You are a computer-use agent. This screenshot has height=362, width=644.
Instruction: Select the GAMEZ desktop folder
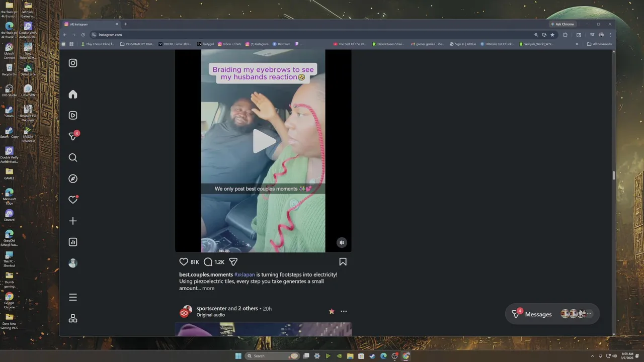pos(9,174)
